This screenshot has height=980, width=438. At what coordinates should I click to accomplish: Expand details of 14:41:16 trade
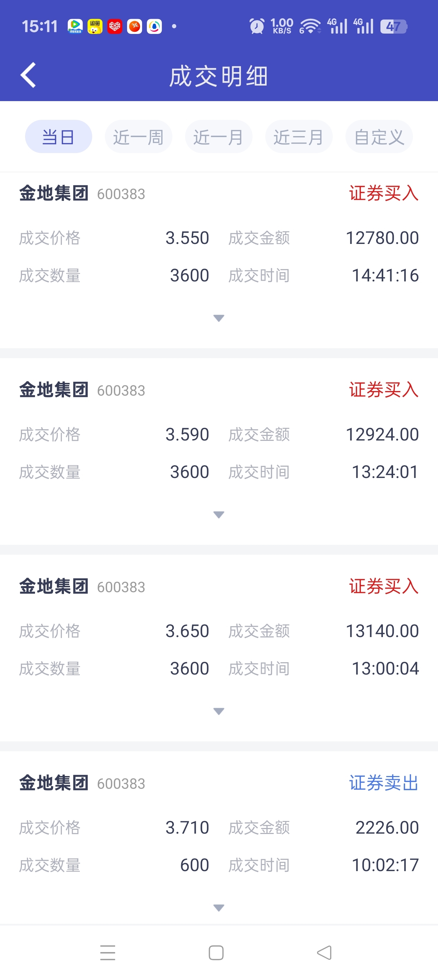click(x=219, y=318)
